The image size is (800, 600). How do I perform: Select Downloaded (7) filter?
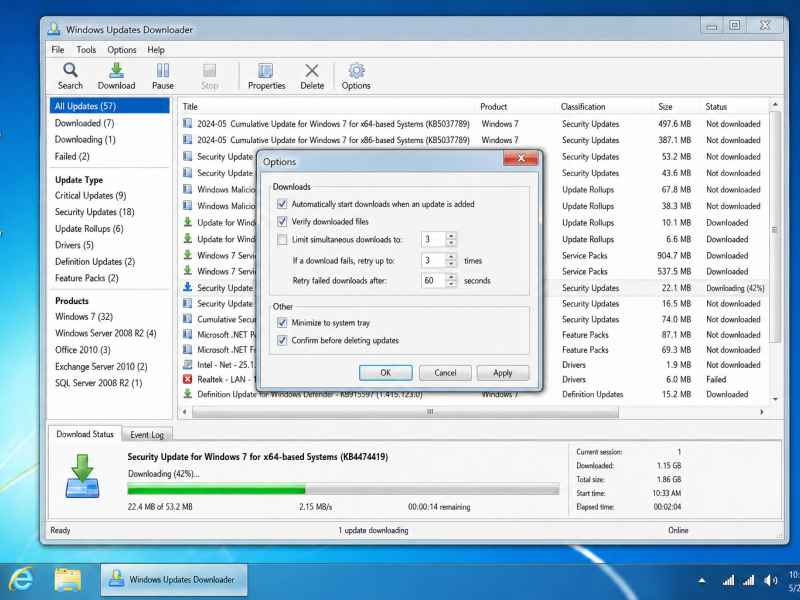click(x=85, y=123)
